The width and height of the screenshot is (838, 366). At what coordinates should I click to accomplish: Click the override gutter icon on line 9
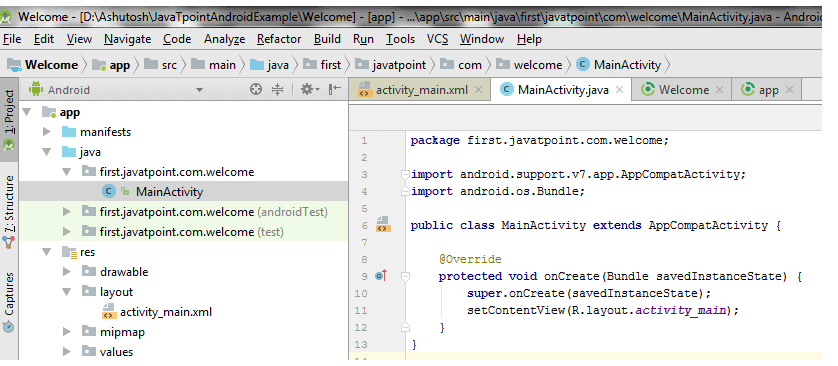381,276
